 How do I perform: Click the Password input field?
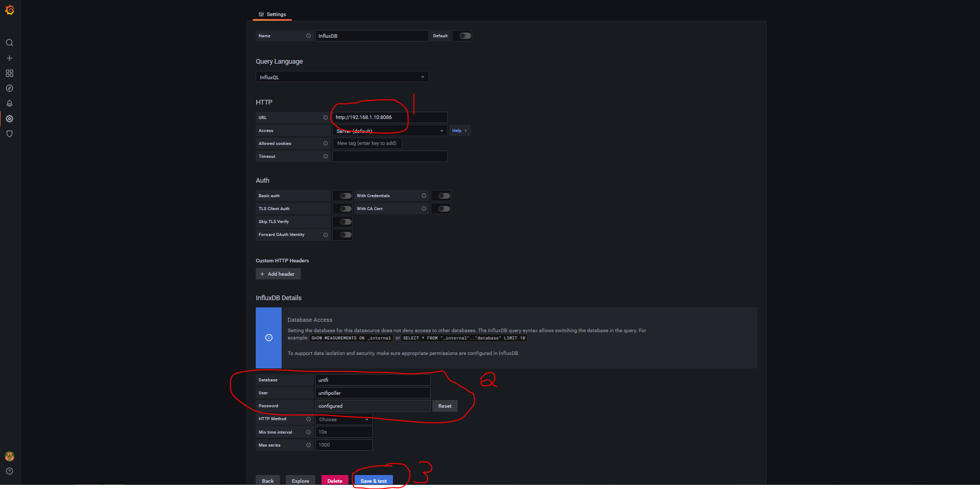pos(373,406)
